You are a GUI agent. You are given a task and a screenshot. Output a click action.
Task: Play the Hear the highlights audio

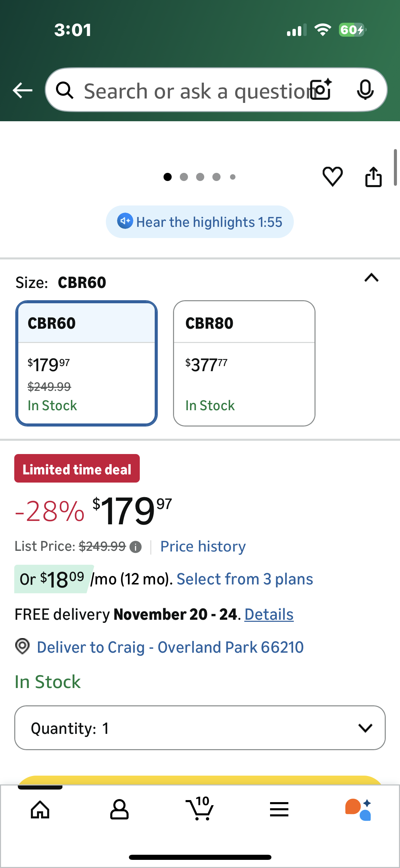pos(200,221)
